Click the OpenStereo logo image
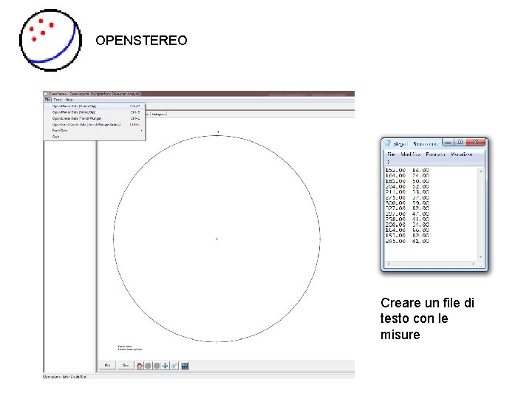Image resolution: width=532 pixels, height=399 pixels. 50,40
